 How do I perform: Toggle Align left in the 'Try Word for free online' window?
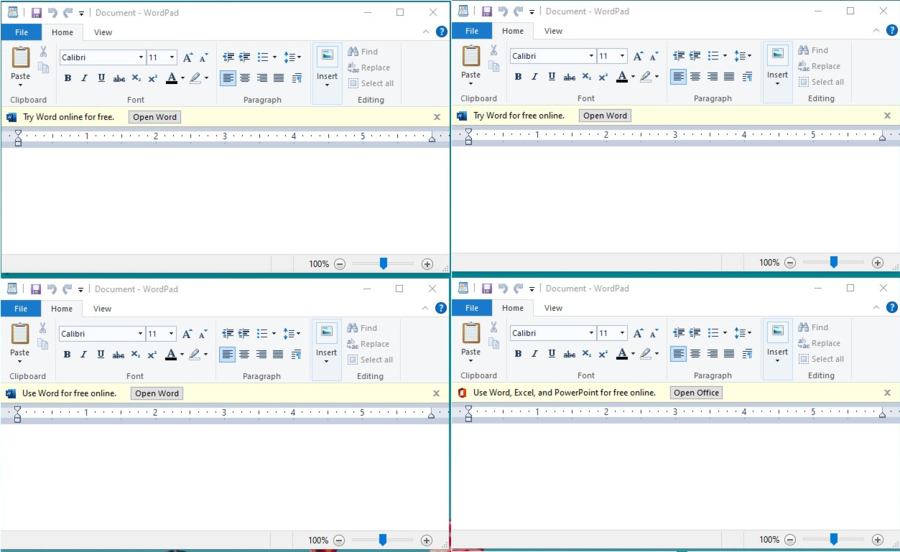pyautogui.click(x=678, y=77)
